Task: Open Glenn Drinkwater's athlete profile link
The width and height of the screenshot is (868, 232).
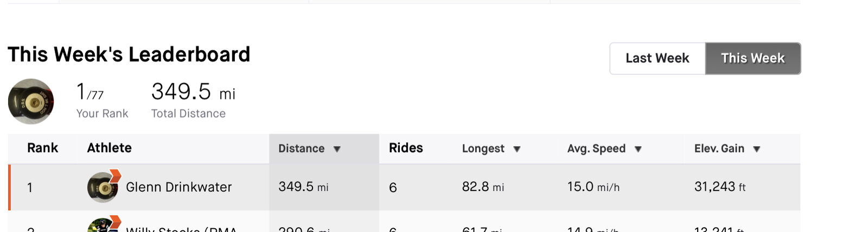Action: click(178, 187)
